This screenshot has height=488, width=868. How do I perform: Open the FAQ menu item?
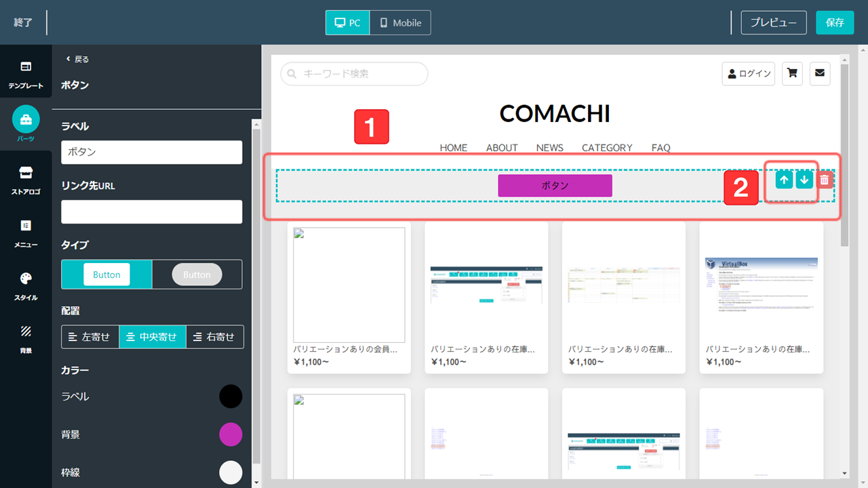660,147
